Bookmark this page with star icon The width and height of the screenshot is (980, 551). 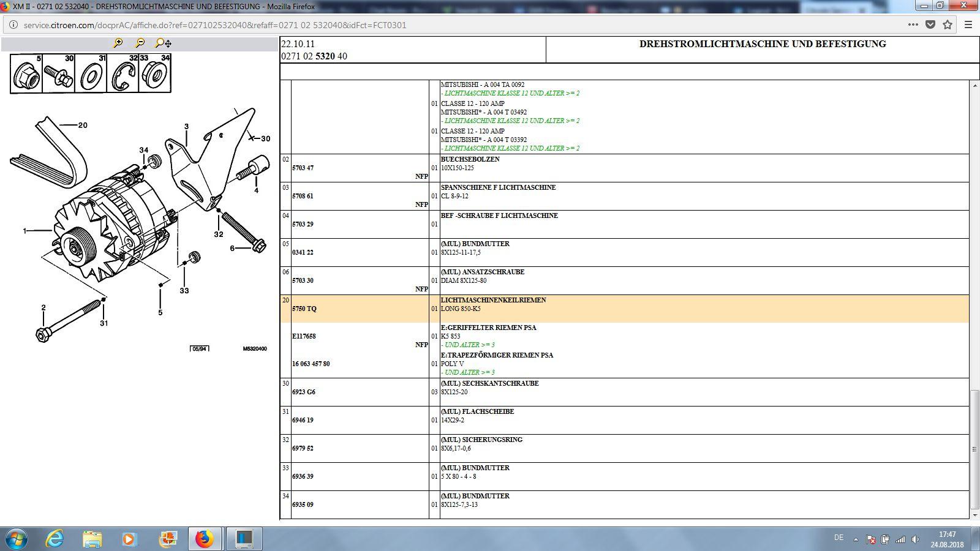click(948, 25)
